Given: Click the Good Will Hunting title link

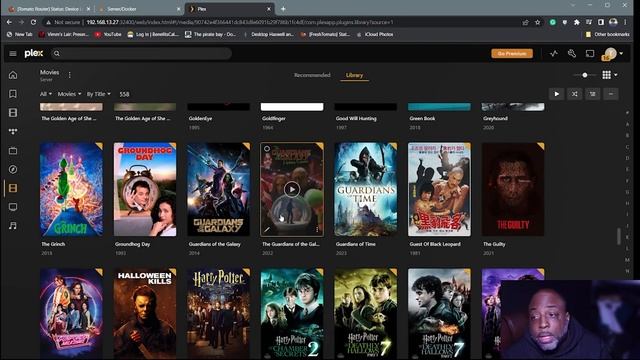Looking at the screenshot, I should (356, 118).
